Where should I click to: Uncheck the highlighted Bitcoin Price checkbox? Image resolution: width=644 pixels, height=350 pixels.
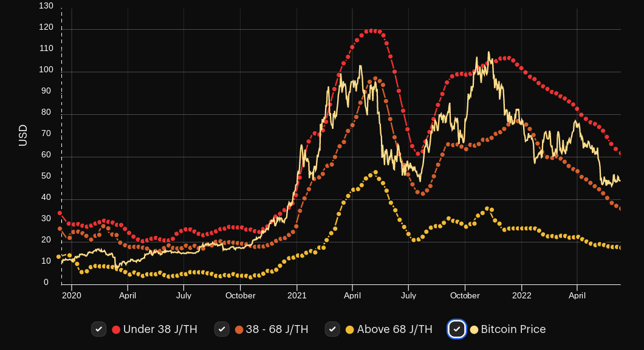coord(456,329)
